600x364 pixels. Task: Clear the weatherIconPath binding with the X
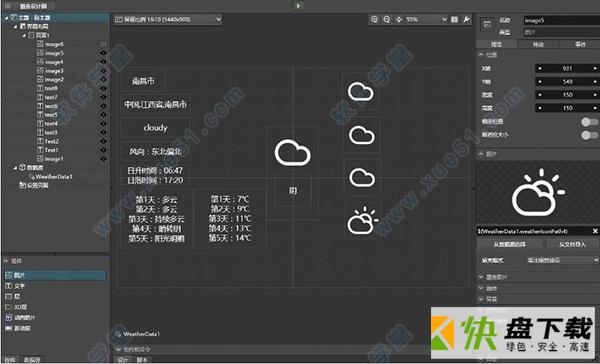click(595, 231)
